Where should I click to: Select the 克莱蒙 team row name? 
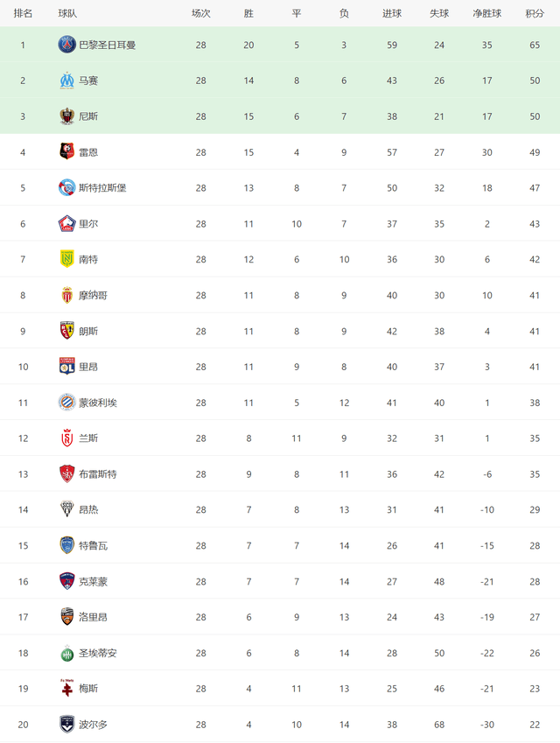pos(93,581)
